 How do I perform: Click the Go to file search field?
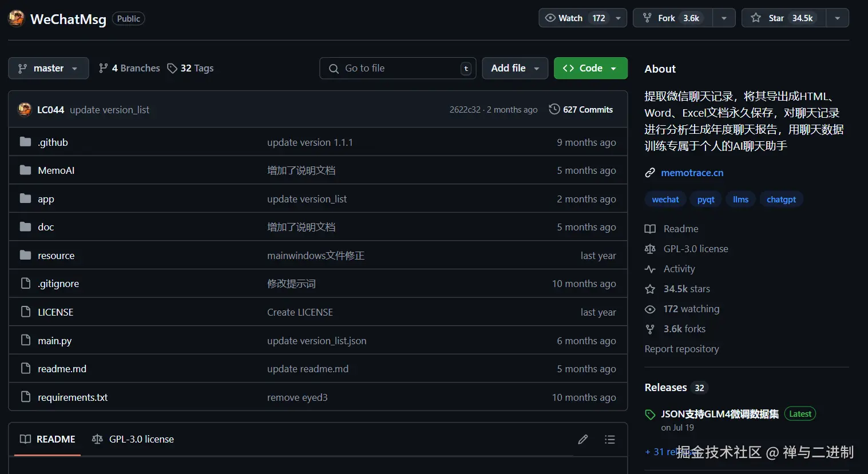(398, 68)
